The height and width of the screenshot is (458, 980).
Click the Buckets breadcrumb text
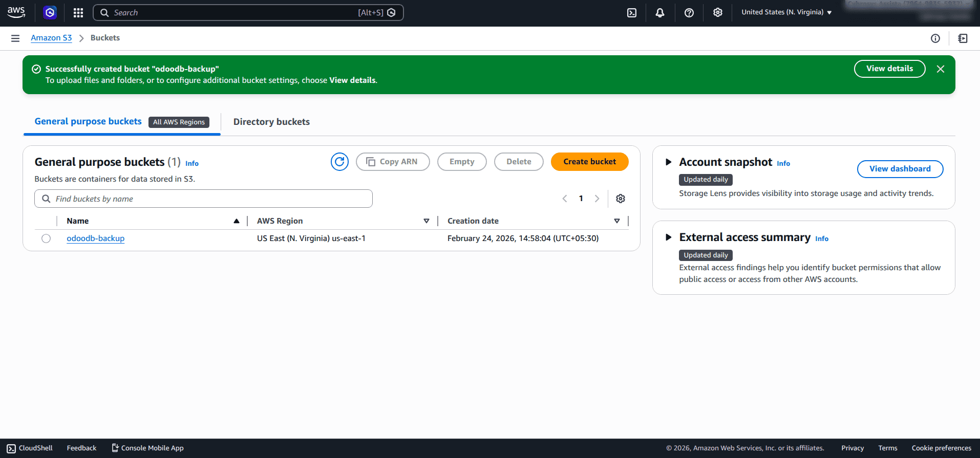[105, 38]
